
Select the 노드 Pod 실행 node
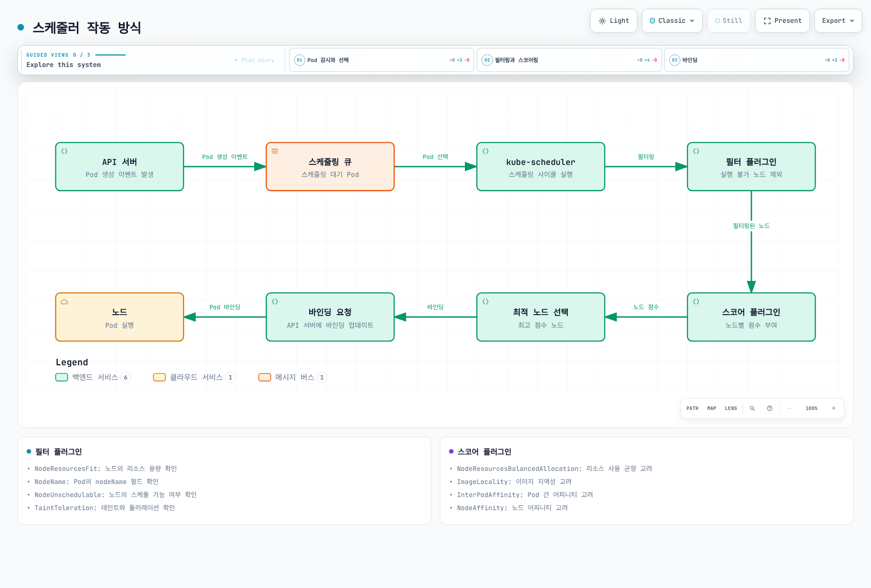pyautogui.click(x=119, y=317)
